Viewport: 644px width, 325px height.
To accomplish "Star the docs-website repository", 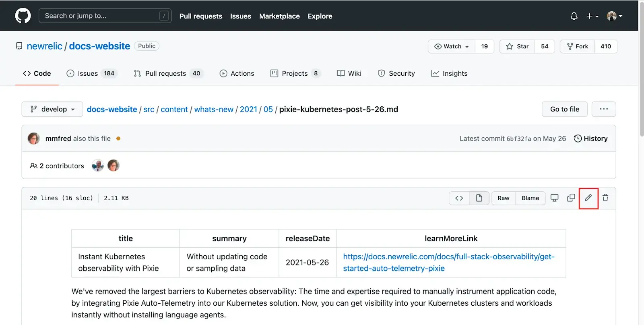I will [517, 46].
